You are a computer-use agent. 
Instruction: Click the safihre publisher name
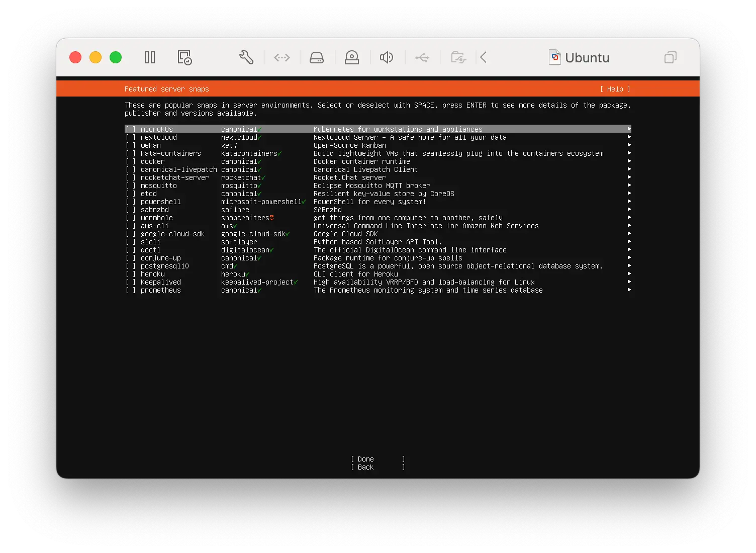tap(235, 210)
